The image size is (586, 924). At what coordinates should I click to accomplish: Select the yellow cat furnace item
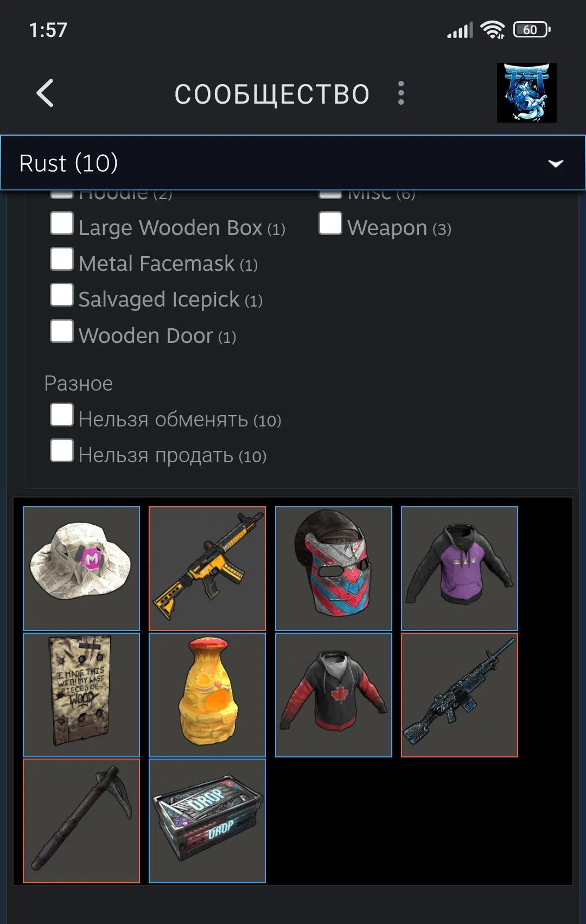coord(207,694)
